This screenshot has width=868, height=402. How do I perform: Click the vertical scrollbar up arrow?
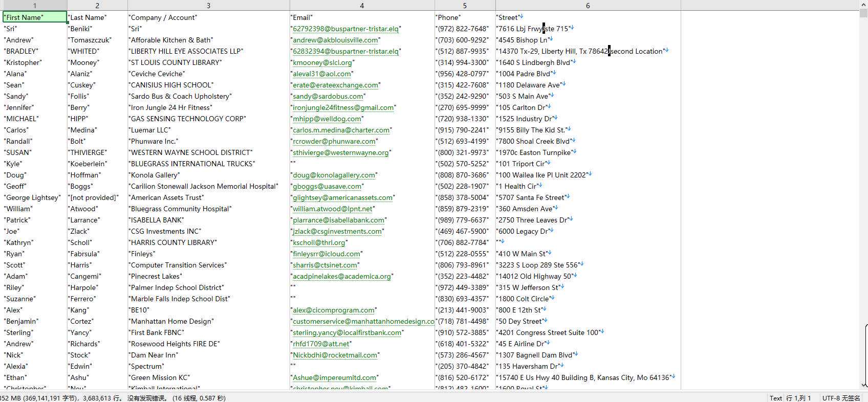coord(864,5)
